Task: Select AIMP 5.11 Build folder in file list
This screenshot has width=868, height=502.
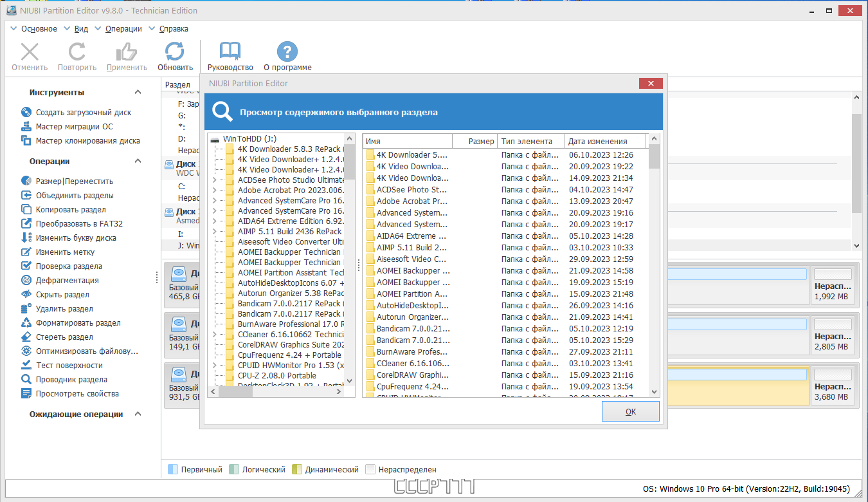Action: pos(411,247)
